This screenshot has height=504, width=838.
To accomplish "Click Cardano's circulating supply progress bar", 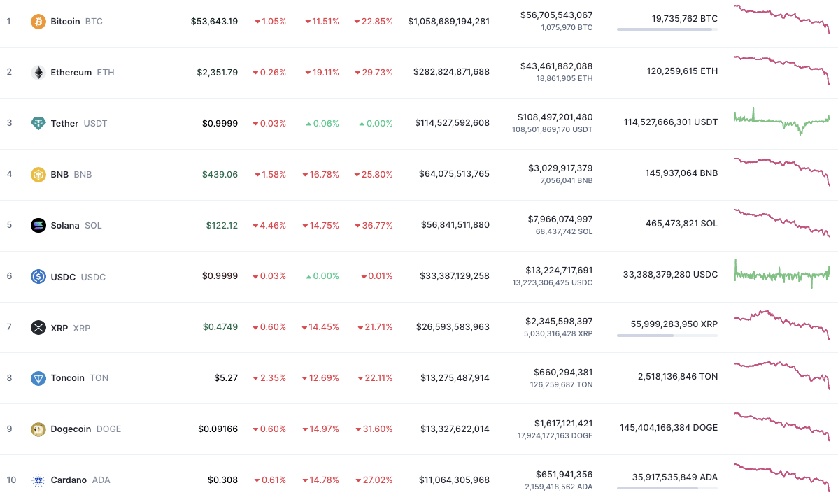I will (x=667, y=488).
